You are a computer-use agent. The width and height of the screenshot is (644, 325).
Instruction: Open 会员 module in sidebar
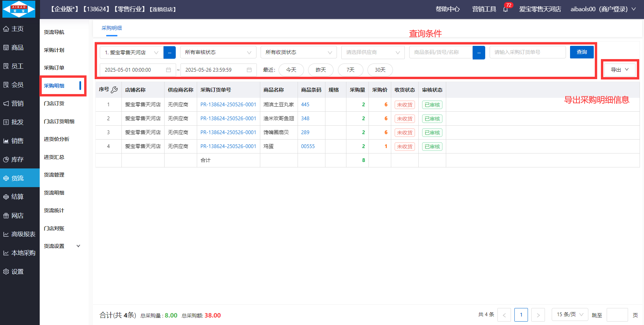point(20,85)
